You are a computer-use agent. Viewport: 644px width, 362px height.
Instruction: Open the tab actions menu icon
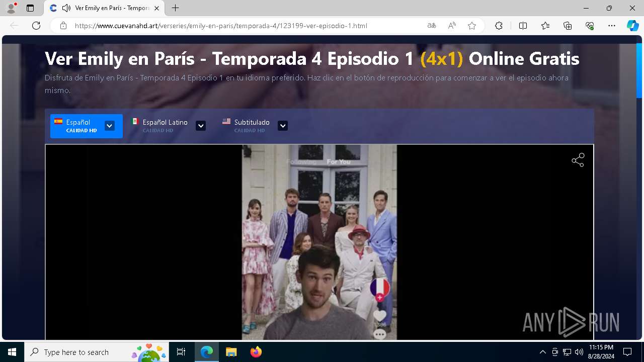coord(30,8)
